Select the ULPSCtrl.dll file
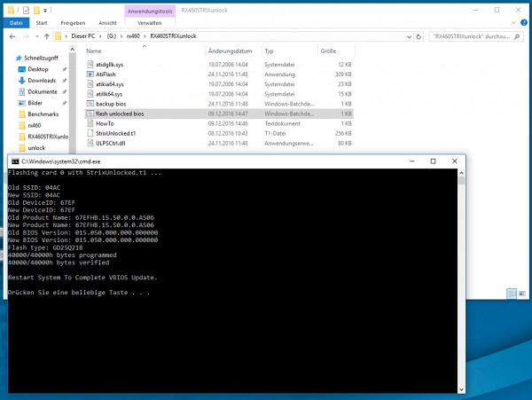The image size is (532, 400). (110, 143)
